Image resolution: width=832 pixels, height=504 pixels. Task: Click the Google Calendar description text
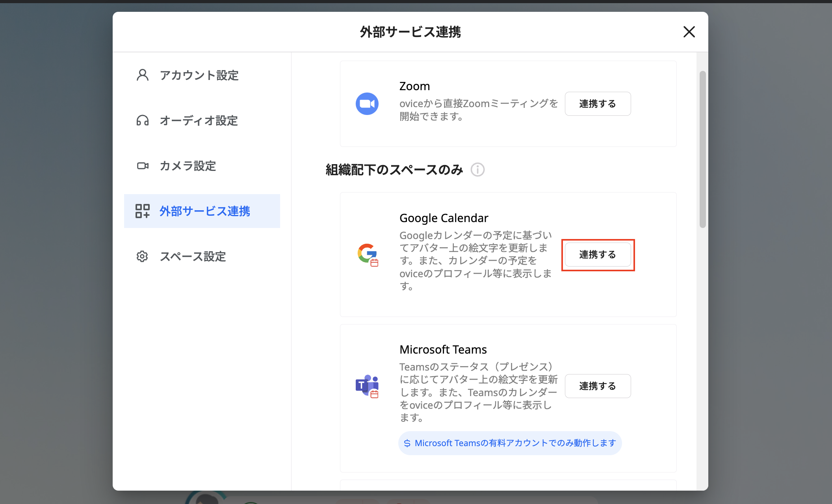475,261
